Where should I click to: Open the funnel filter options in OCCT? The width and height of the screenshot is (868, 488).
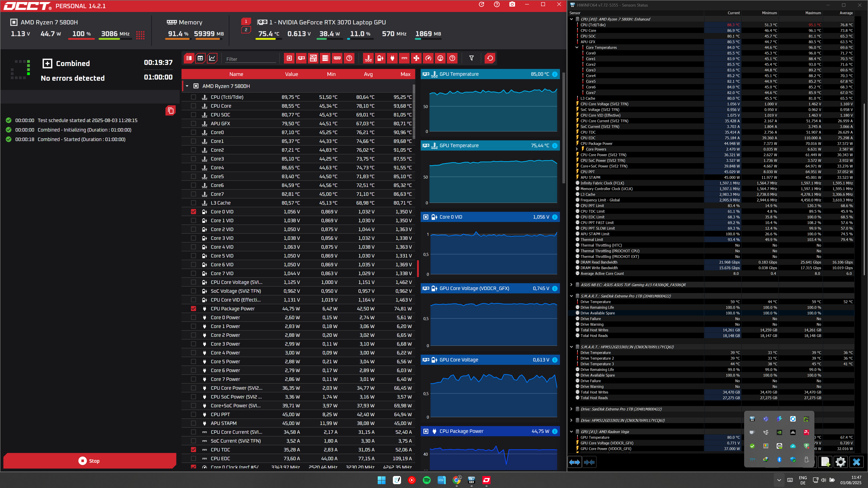tap(471, 58)
